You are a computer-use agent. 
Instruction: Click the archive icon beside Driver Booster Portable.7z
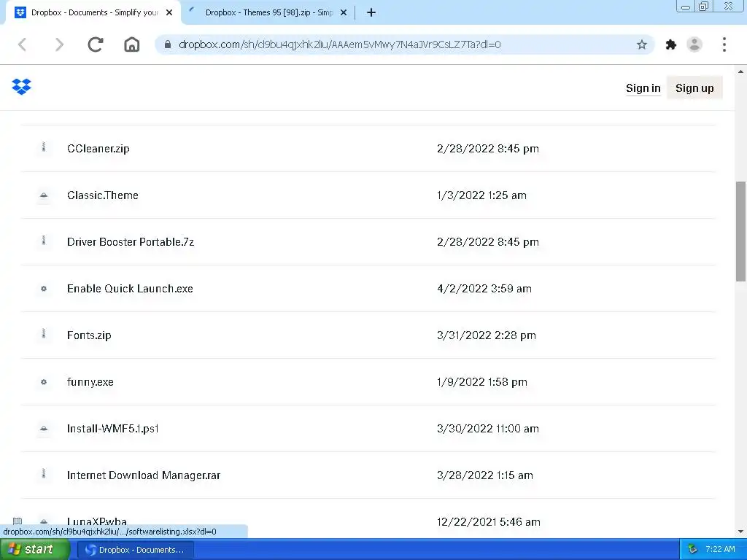click(44, 241)
